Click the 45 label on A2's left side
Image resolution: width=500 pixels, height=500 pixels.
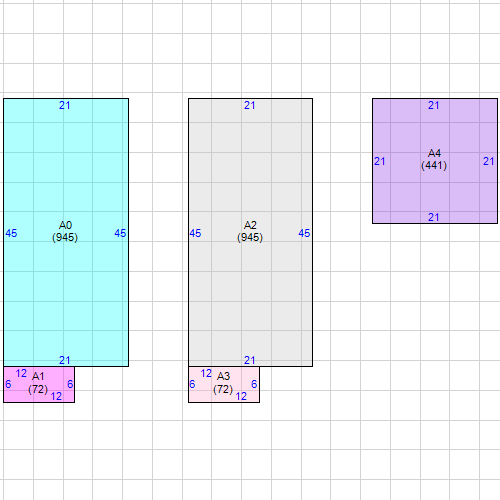tap(195, 233)
